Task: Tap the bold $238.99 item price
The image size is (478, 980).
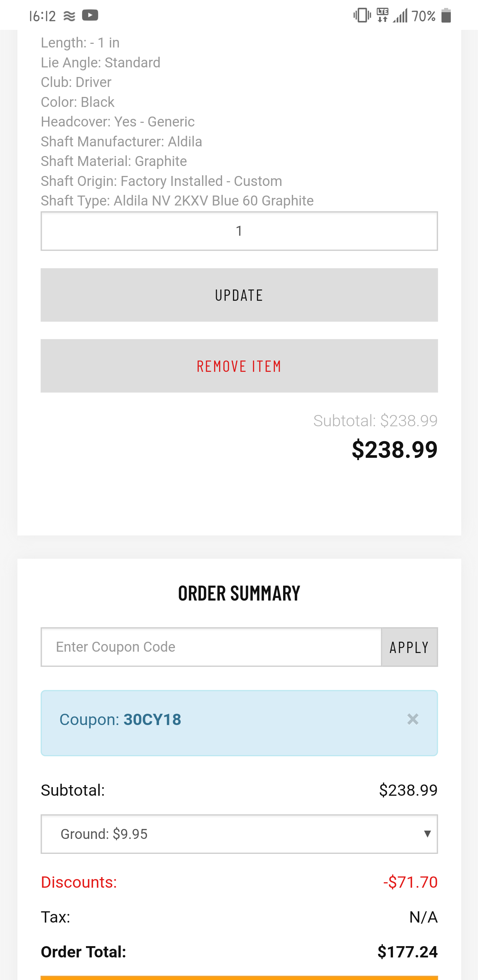Action: pyautogui.click(x=394, y=449)
